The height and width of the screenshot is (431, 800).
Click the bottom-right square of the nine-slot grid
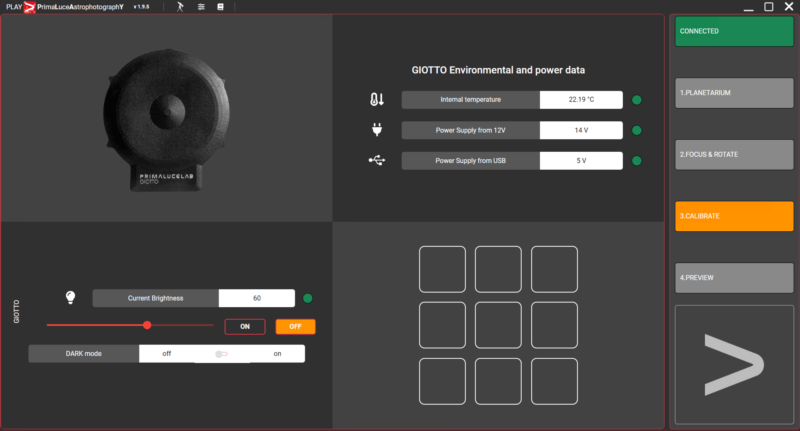[x=554, y=382]
